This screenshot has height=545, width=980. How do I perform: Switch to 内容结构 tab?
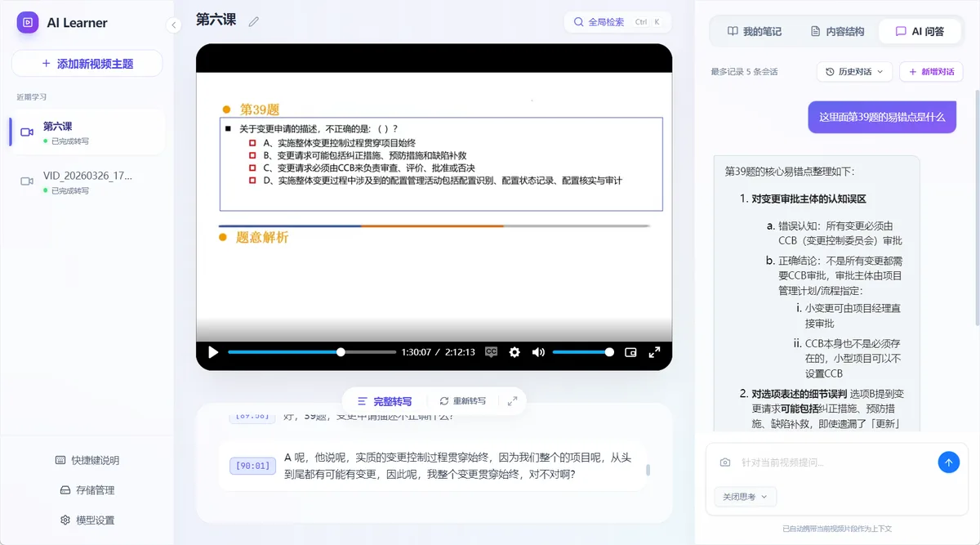837,31
